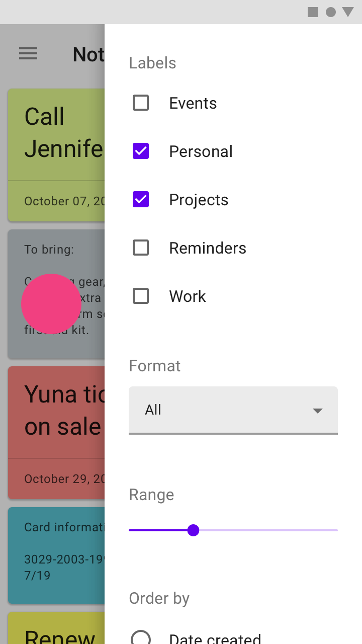Open the Call Jennifer note card
This screenshot has height=644, width=362.
[x=56, y=155]
